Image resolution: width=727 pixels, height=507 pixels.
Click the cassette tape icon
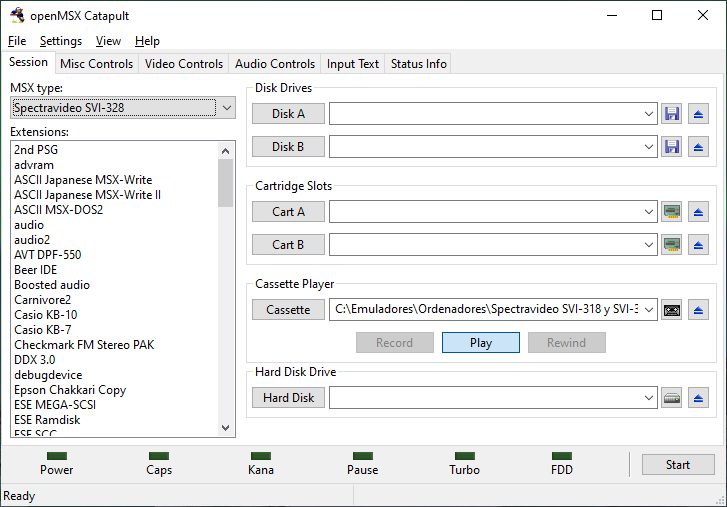[672, 310]
